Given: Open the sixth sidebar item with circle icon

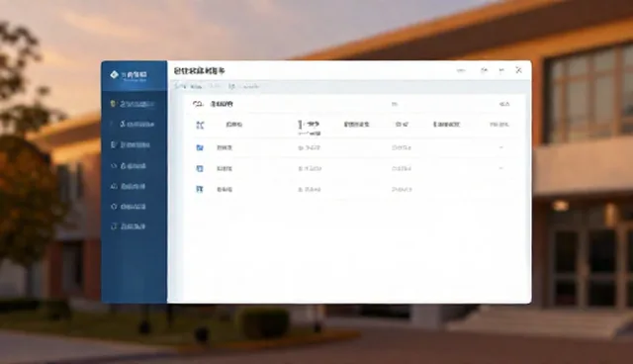Looking at the screenshot, I should (128, 207).
